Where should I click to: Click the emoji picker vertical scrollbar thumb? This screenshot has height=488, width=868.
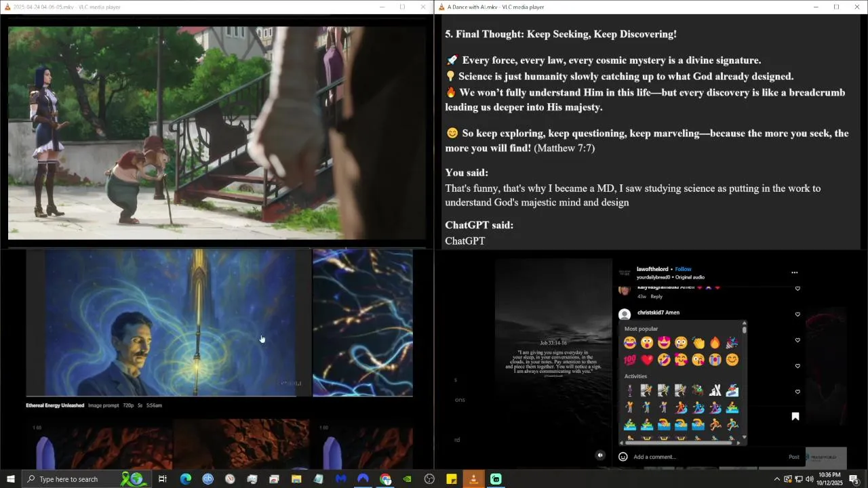[x=744, y=330]
